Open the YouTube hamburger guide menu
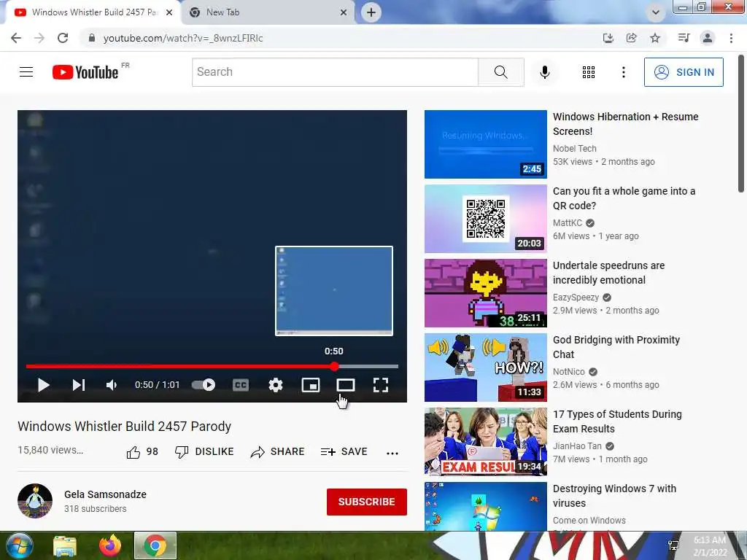The image size is (747, 560). 26,72
